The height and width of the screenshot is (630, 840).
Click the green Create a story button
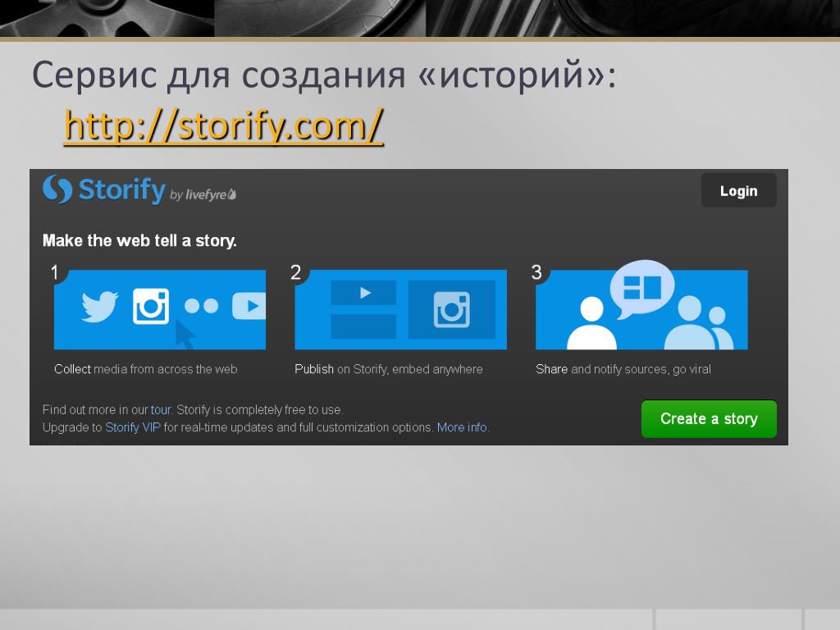coord(709,419)
